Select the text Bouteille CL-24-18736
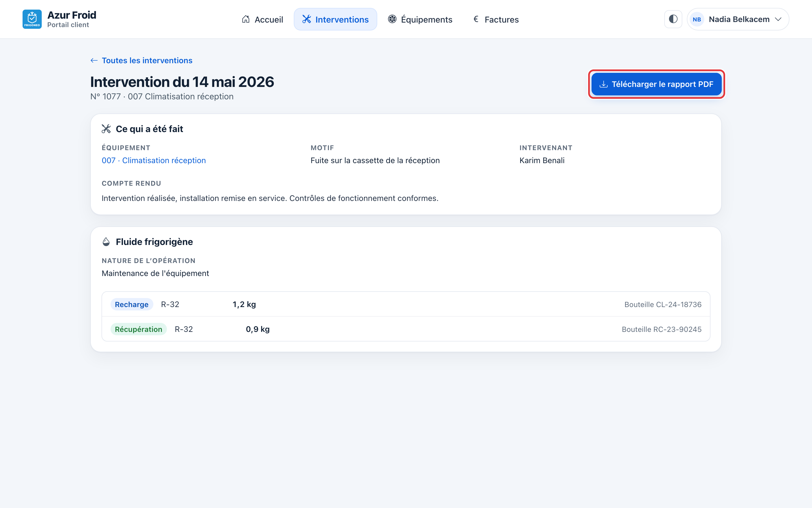 [663, 305]
